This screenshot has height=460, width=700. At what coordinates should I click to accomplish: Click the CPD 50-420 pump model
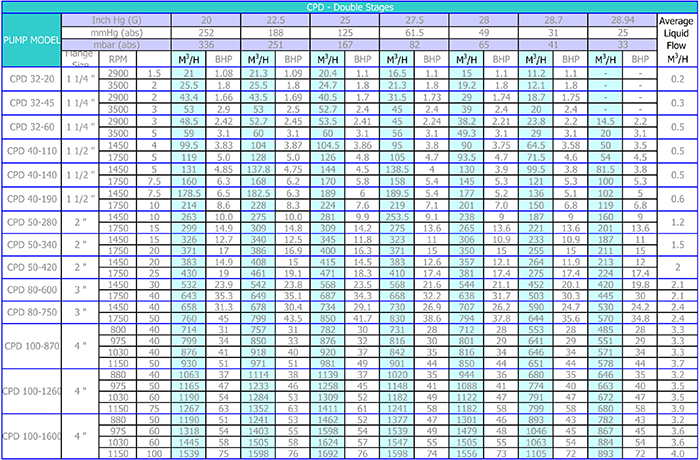click(x=32, y=266)
